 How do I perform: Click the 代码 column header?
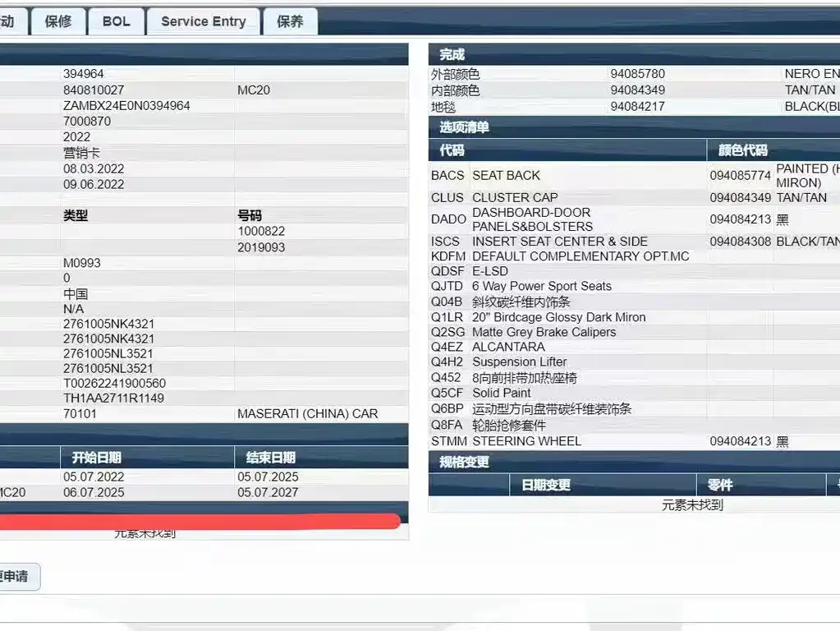452,150
